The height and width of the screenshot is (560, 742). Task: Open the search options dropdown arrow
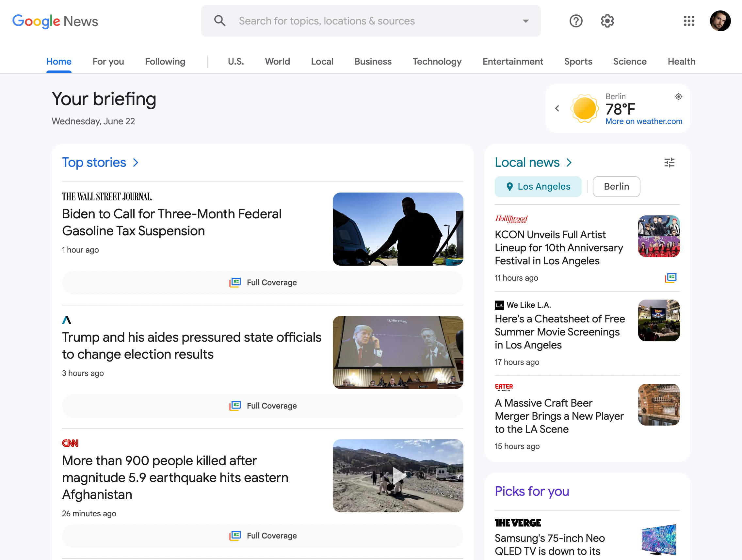[525, 21]
